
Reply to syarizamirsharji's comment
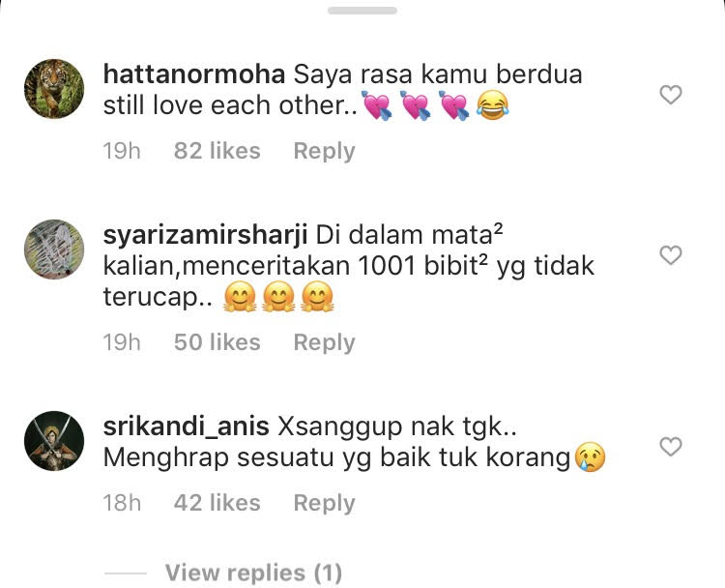(x=324, y=342)
